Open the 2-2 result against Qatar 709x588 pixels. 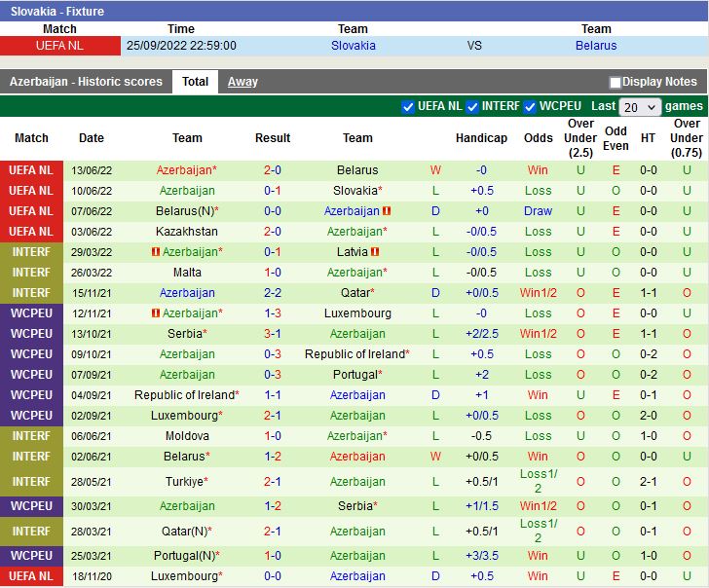[x=273, y=293]
